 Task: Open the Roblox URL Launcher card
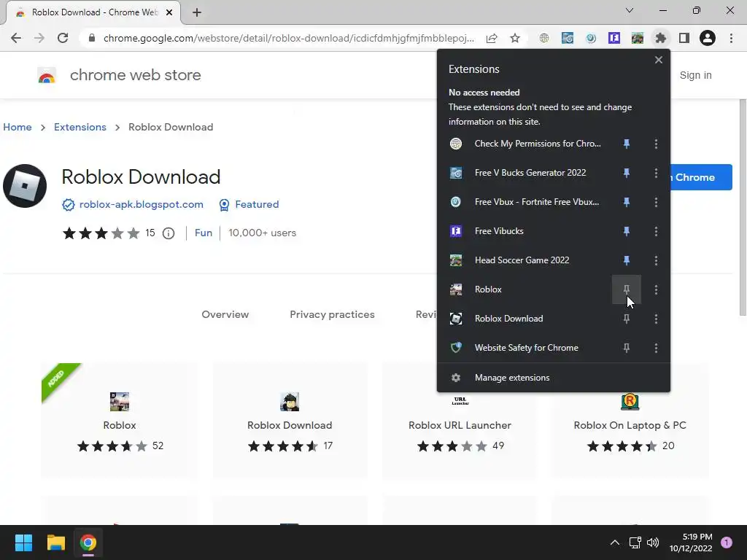tap(460, 420)
